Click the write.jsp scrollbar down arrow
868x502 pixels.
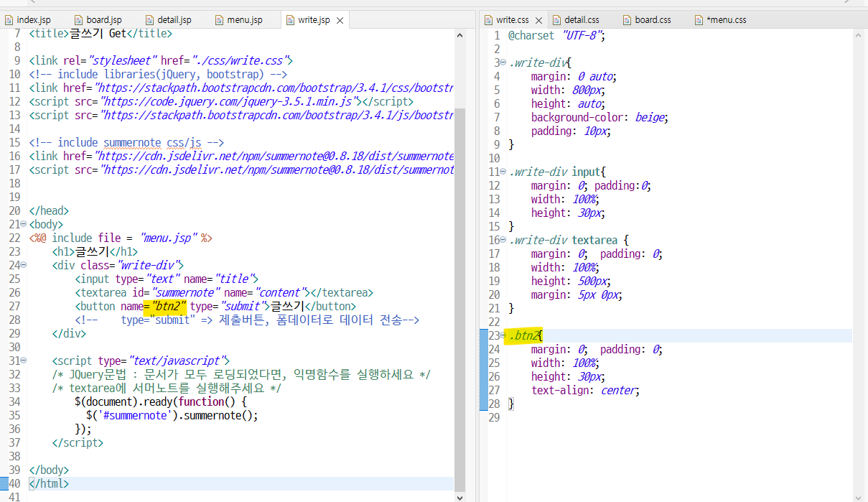pos(459,496)
